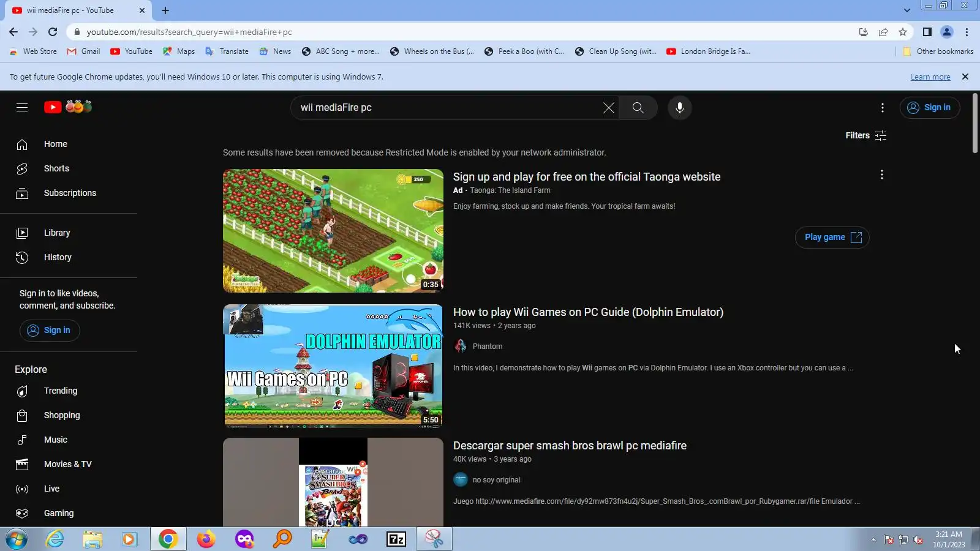This screenshot has height=551, width=980.
Task: Go back in Chrome
Action: (13, 32)
